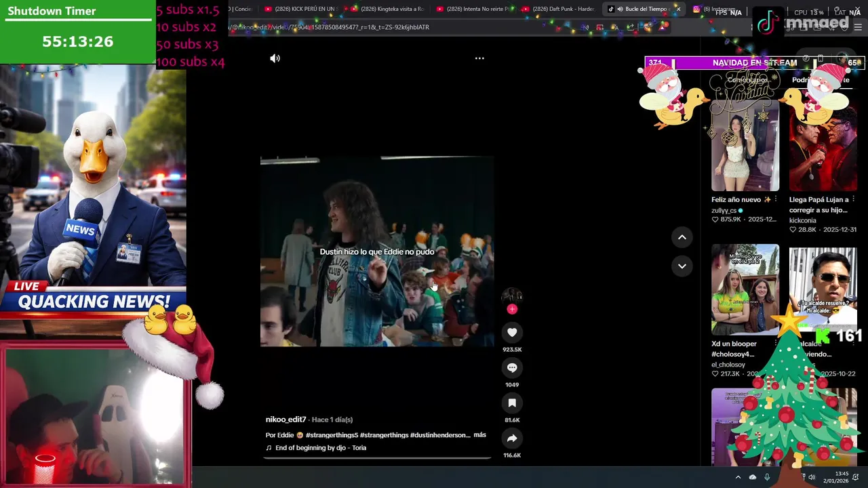Open the OneDrive cloud tray icon

(753, 477)
